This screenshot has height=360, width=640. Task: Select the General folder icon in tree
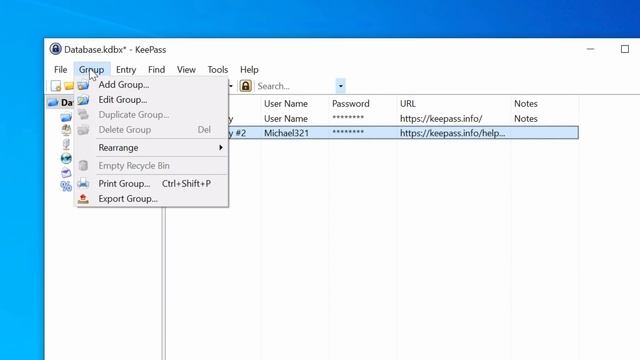[66, 118]
